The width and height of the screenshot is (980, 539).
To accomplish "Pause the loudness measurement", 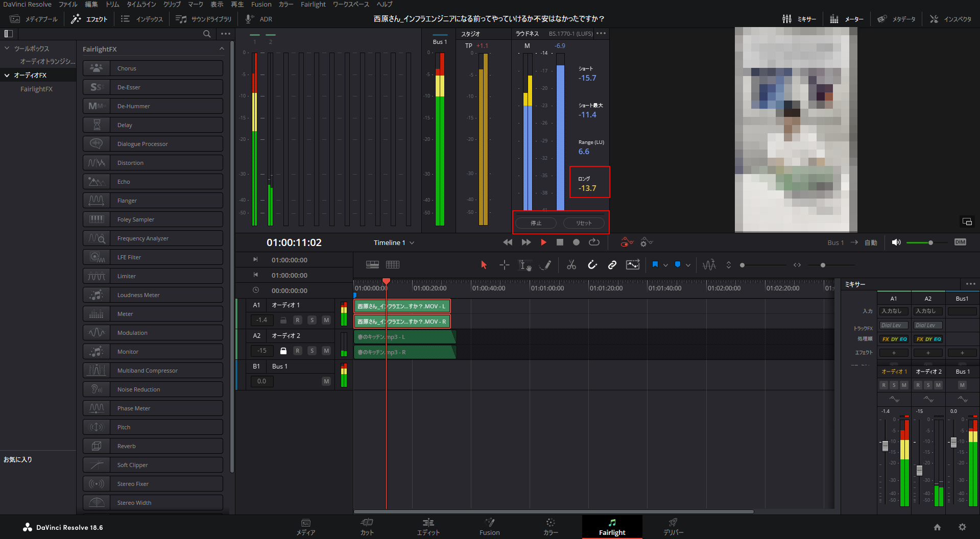I will click(x=536, y=223).
